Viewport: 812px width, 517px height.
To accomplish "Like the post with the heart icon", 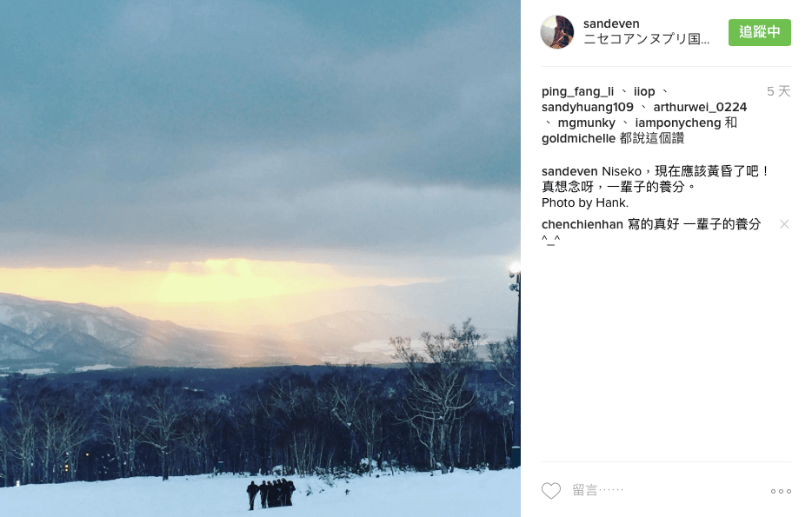I will (x=551, y=491).
